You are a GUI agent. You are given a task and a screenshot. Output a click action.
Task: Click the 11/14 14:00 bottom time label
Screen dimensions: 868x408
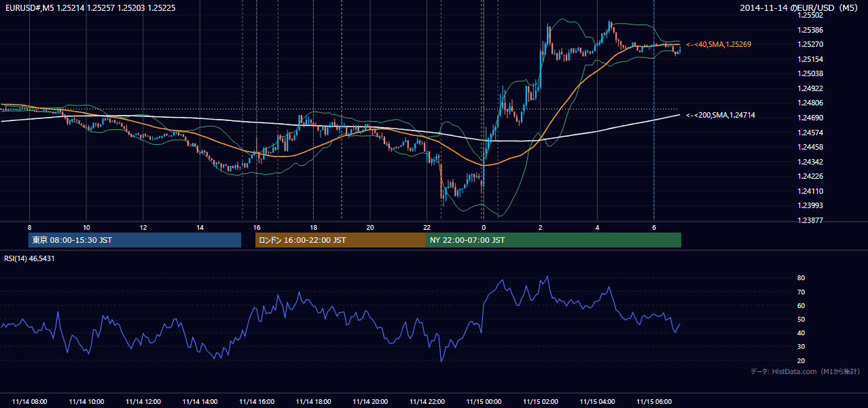point(200,402)
